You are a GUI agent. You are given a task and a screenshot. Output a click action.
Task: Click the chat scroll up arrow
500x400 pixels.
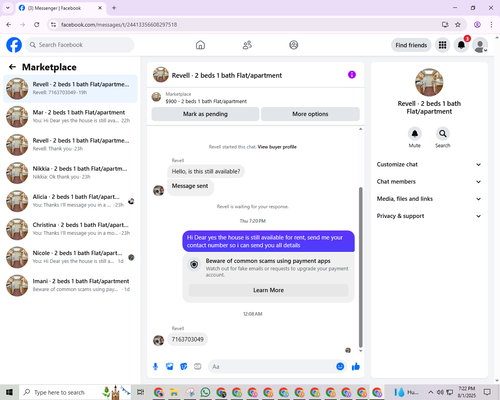[x=360, y=129]
